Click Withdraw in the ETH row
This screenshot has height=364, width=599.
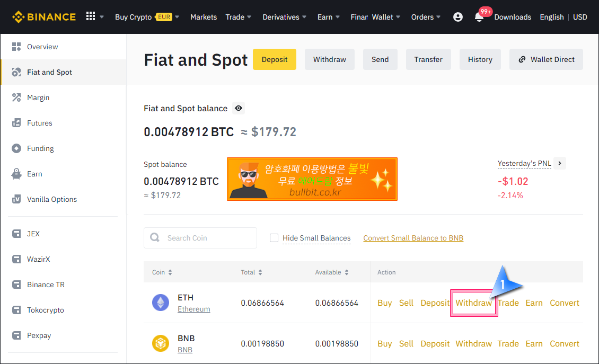(x=473, y=303)
